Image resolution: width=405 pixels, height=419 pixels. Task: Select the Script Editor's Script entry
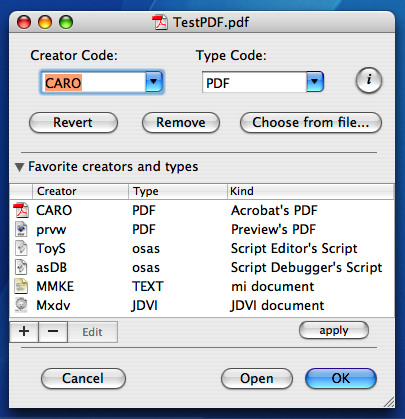(294, 248)
